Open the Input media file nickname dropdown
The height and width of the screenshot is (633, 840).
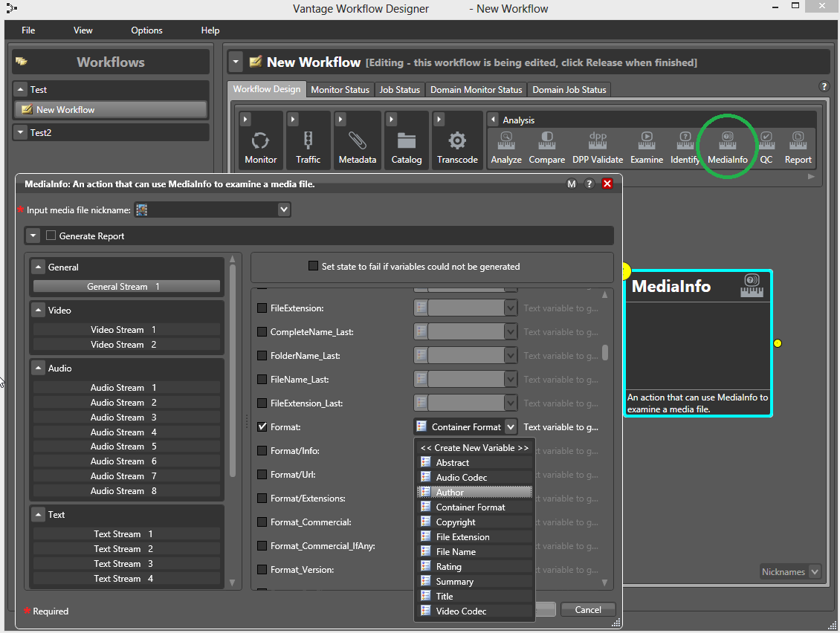coord(284,210)
